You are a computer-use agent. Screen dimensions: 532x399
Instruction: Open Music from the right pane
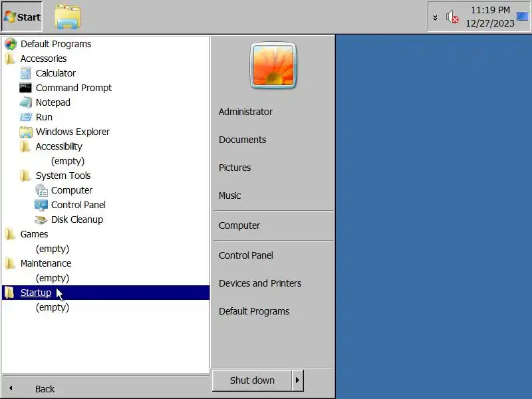(x=229, y=196)
